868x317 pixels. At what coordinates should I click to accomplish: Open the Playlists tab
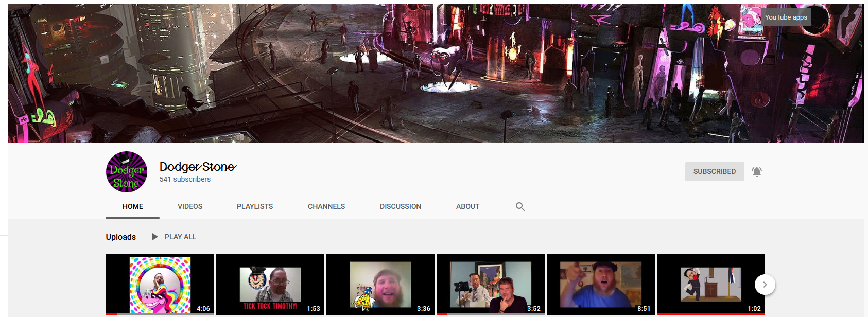tap(255, 206)
